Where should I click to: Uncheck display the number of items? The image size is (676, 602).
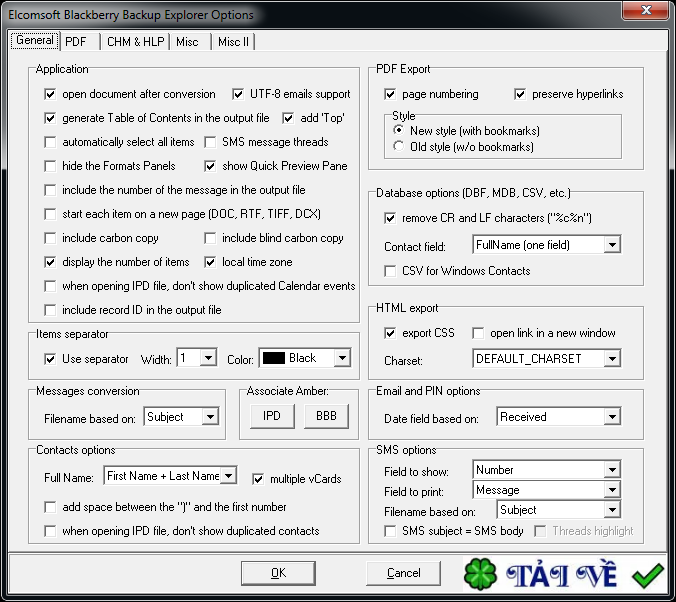pyautogui.click(x=50, y=262)
